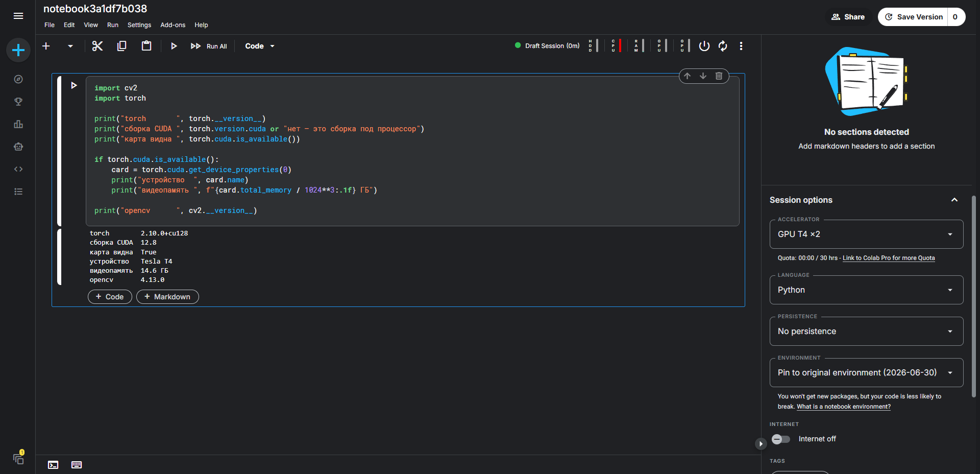Image resolution: width=980 pixels, height=474 pixels.
Task: Move the cell down
Action: (x=703, y=76)
